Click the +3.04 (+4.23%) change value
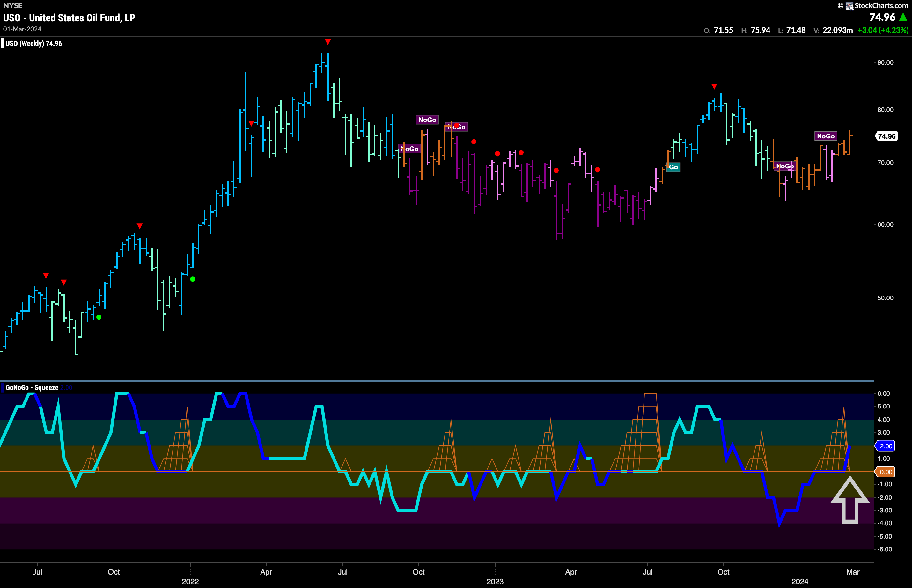The width and height of the screenshot is (912, 588). pyautogui.click(x=883, y=30)
